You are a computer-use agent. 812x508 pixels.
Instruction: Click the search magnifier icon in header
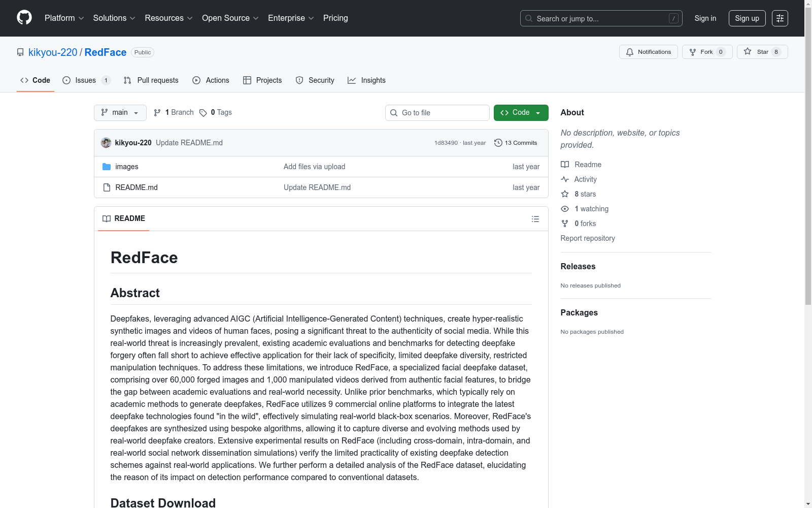point(529,18)
